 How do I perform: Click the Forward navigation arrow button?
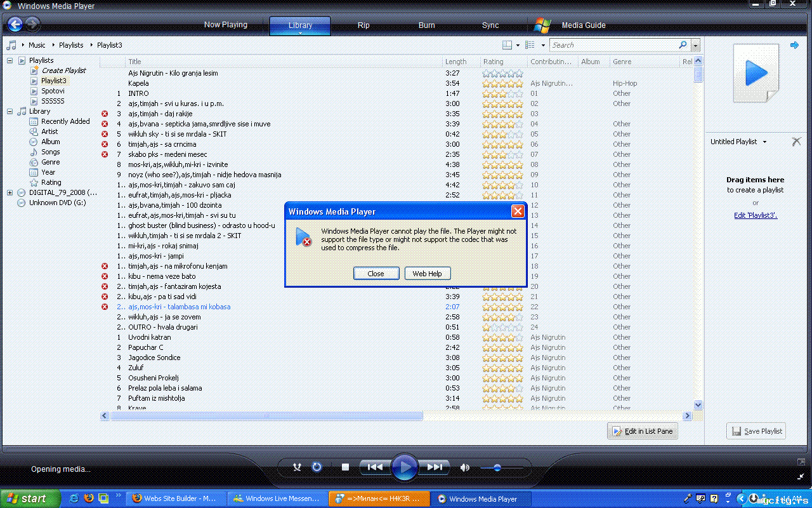pyautogui.click(x=32, y=25)
